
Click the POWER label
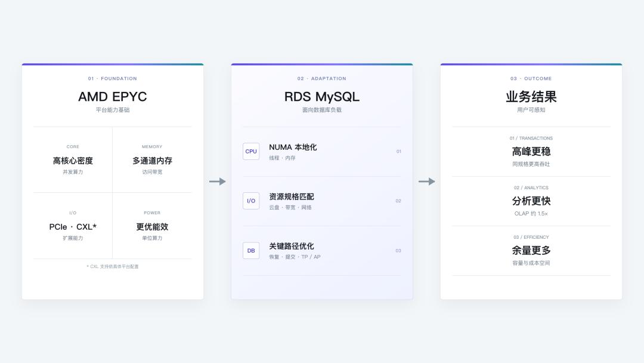pos(152,213)
